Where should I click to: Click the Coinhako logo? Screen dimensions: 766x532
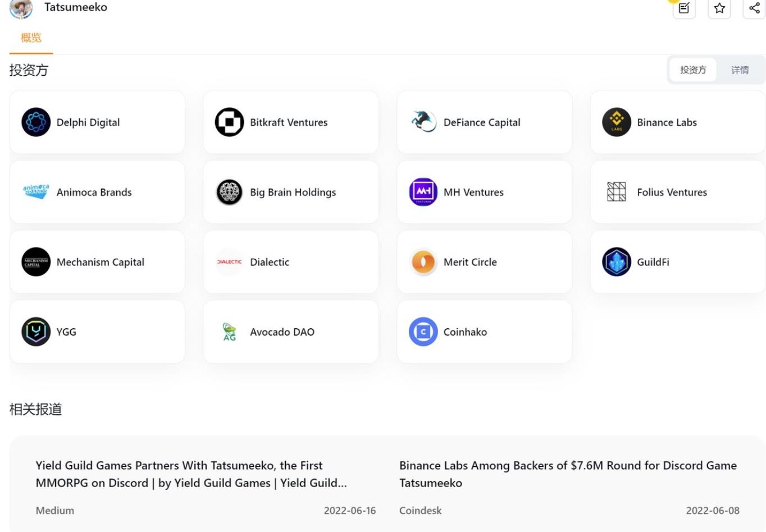click(423, 332)
